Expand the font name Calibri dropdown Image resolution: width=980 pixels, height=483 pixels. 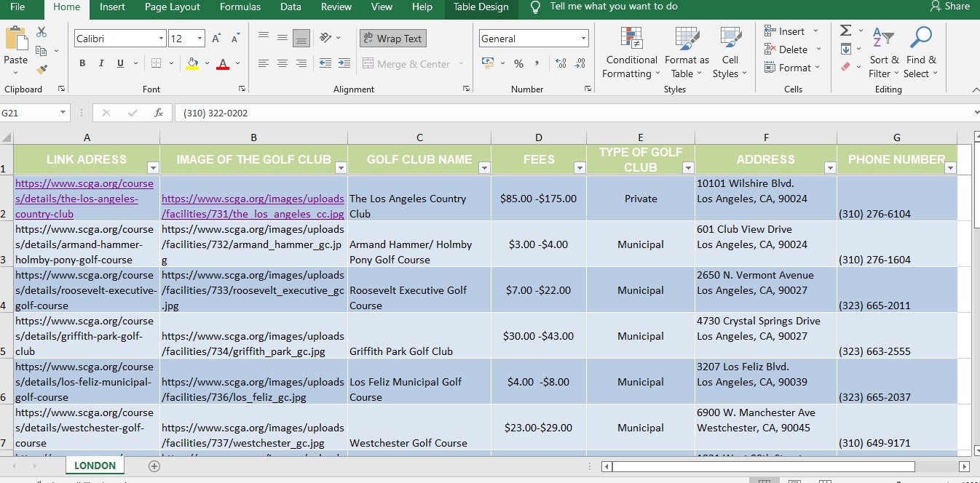pos(161,39)
